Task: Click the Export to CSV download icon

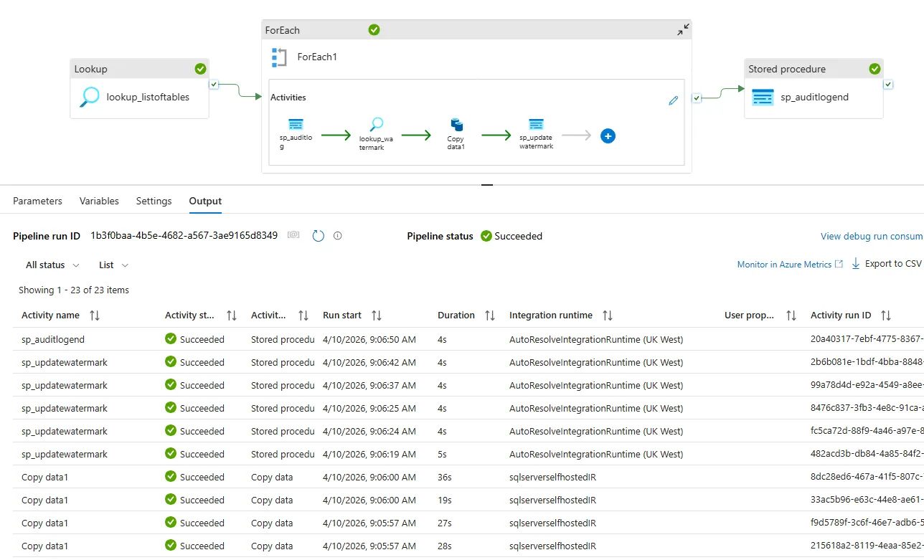Action: click(855, 264)
